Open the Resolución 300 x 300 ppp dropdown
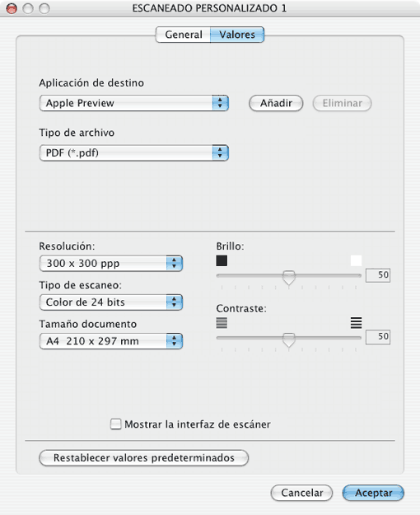Viewport: 420px width, 515px height. 110,264
